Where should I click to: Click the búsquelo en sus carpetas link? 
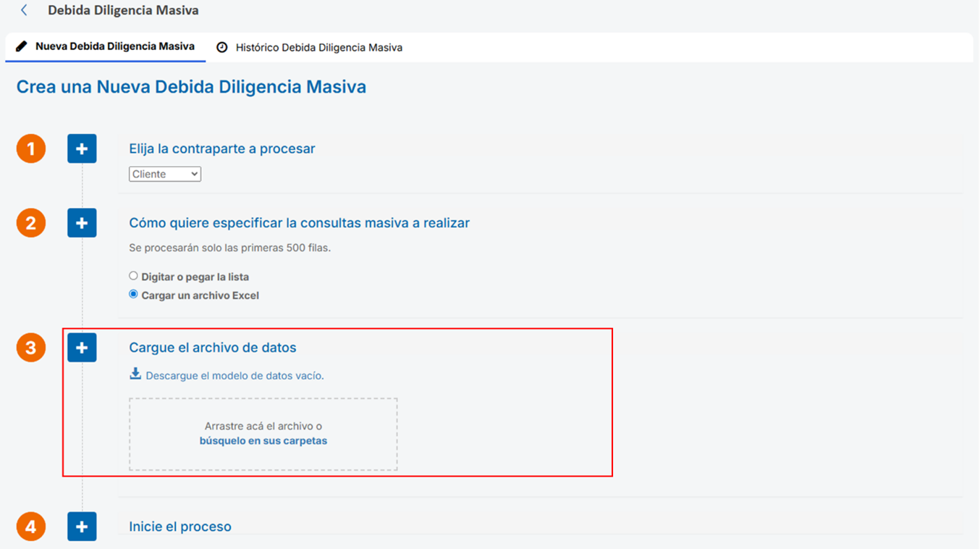pyautogui.click(x=262, y=440)
